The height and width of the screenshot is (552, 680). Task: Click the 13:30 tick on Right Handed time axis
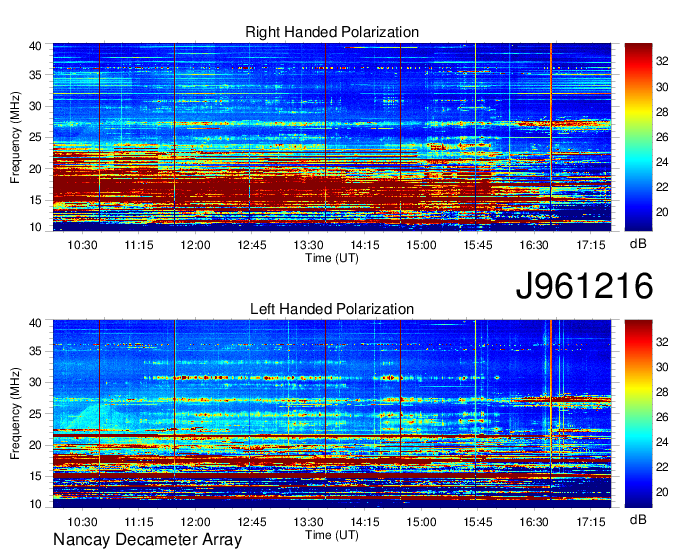308,245
